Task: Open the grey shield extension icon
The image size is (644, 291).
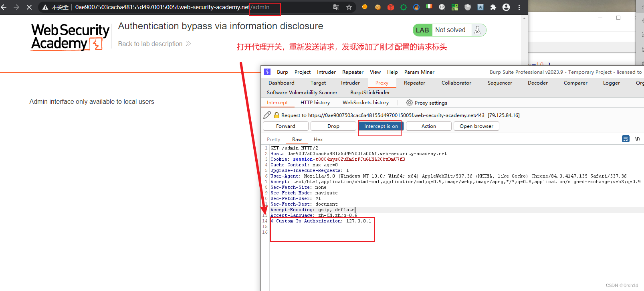Action: click(468, 7)
